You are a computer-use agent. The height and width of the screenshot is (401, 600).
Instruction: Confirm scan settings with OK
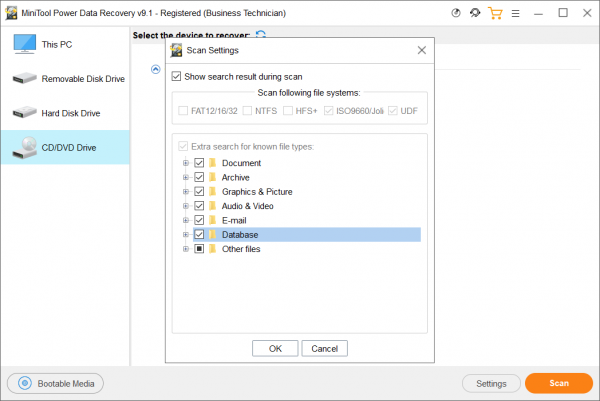click(275, 348)
